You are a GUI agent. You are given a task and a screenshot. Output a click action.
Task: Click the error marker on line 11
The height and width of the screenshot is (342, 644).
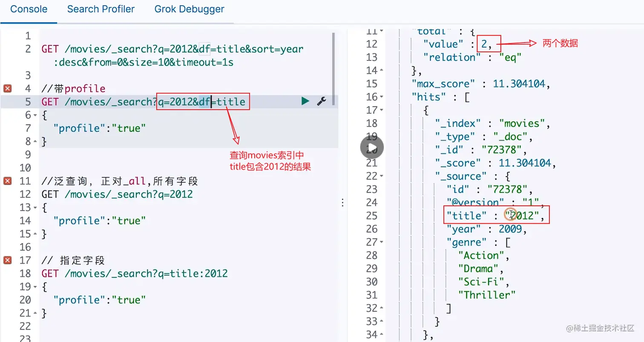[x=7, y=181]
